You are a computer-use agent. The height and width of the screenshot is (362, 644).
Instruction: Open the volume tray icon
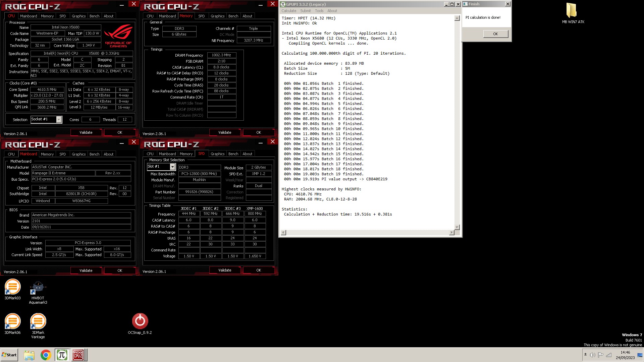tap(592, 355)
